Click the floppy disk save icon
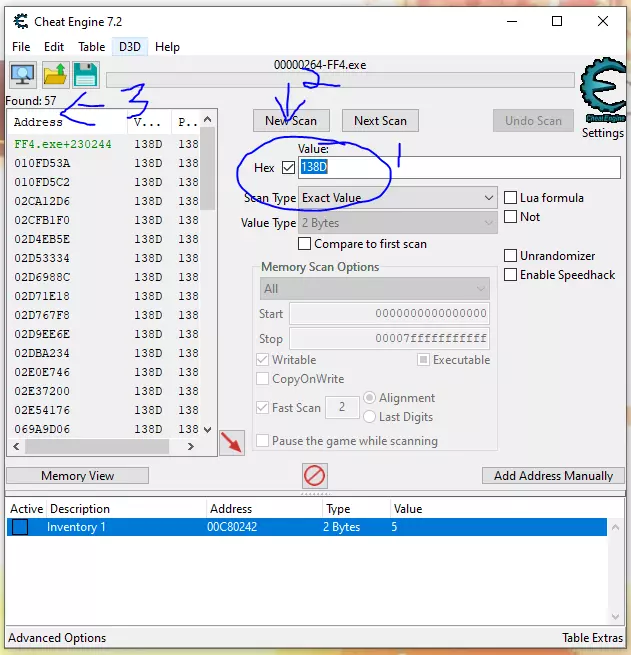Screen dimensions: 631x655 pos(86,75)
